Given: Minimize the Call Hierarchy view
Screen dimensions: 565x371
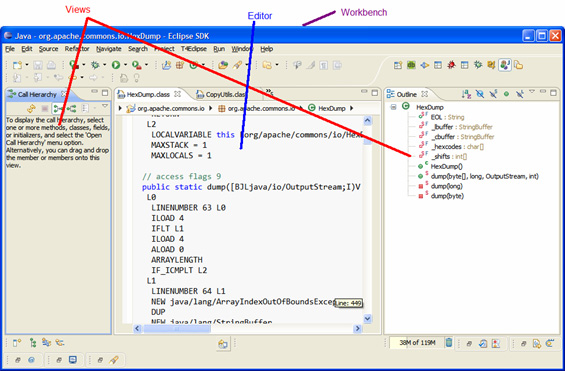Looking at the screenshot, I should tap(94, 92).
